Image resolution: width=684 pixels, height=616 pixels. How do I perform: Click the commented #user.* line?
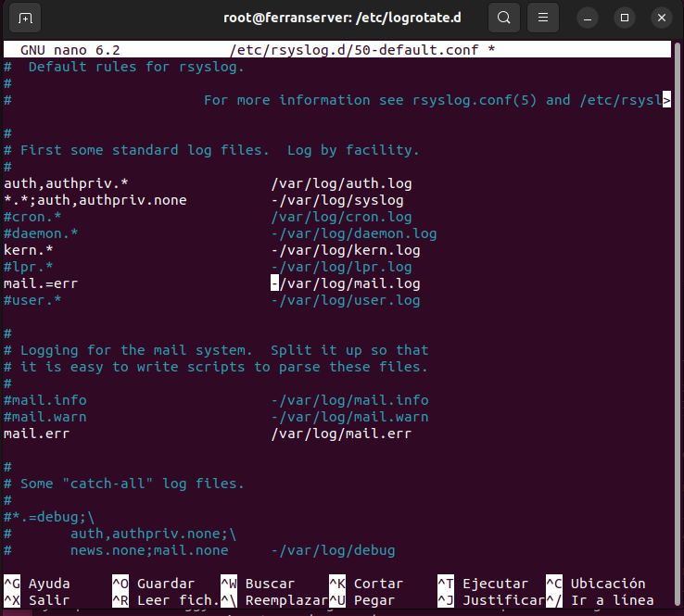point(32,300)
